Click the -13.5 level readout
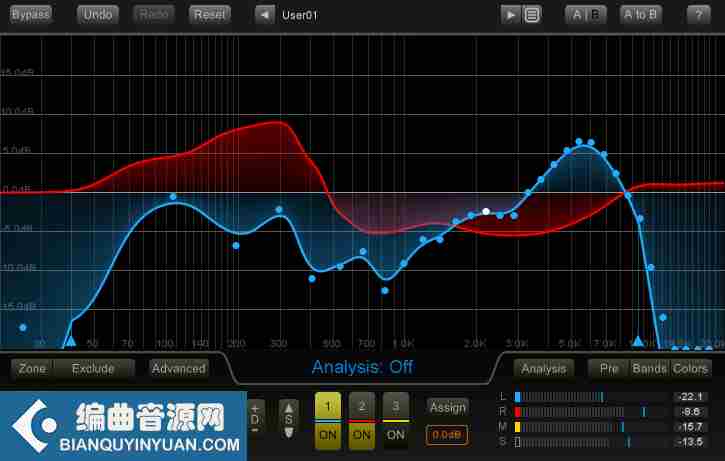This screenshot has width=725, height=461. (x=691, y=442)
